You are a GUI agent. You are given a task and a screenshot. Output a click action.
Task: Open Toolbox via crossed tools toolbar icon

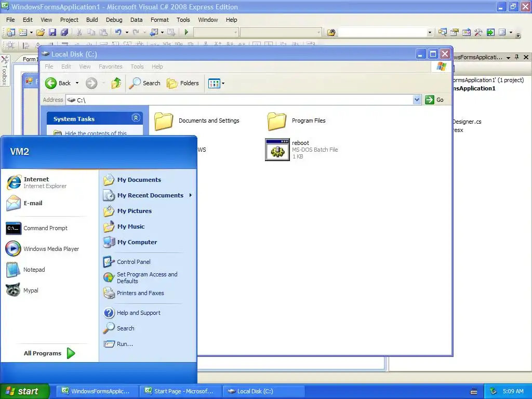[478, 32]
